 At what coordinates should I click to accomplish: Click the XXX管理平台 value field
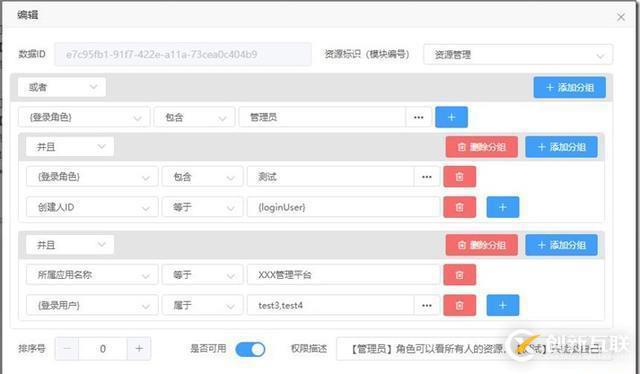pyautogui.click(x=343, y=275)
